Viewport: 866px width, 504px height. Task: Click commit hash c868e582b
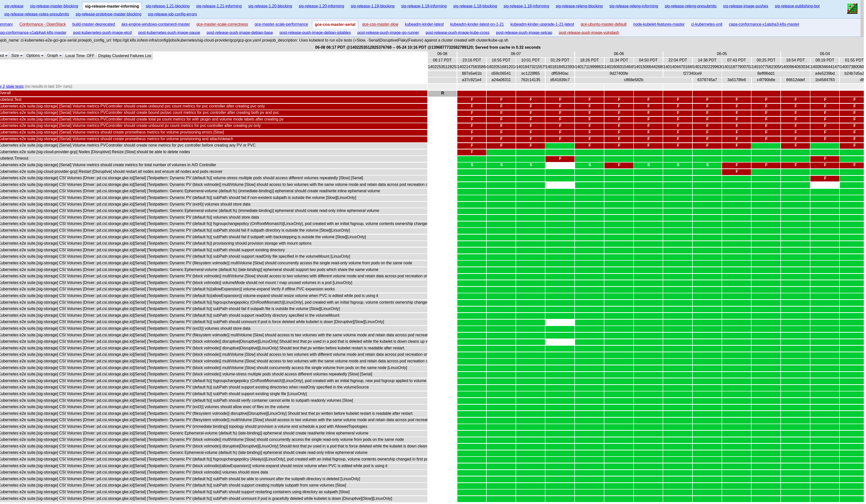634,80
